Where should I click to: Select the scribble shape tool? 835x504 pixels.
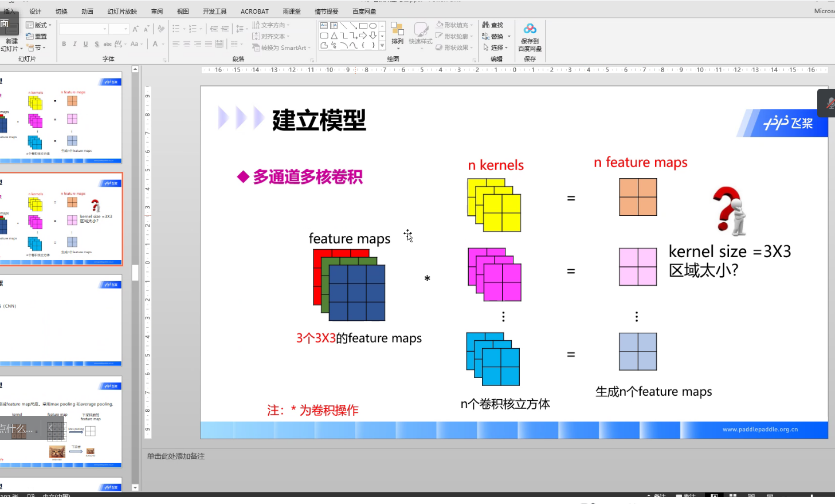pyautogui.click(x=334, y=45)
